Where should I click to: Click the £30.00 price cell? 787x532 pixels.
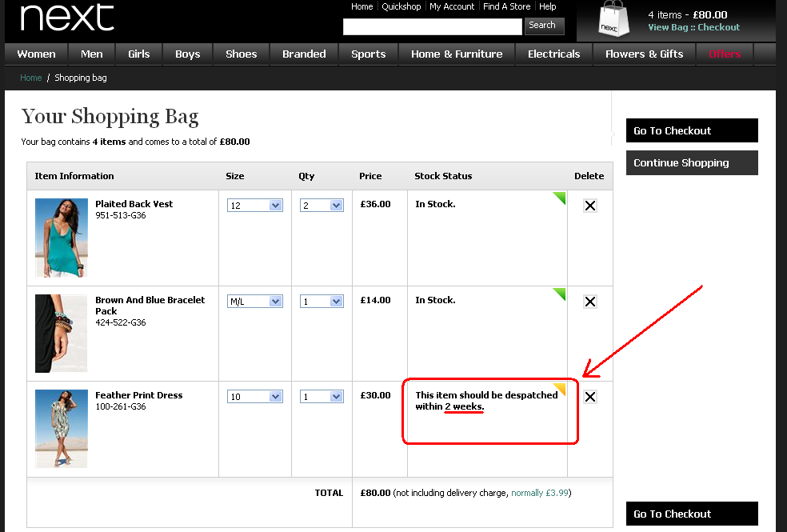coord(375,395)
